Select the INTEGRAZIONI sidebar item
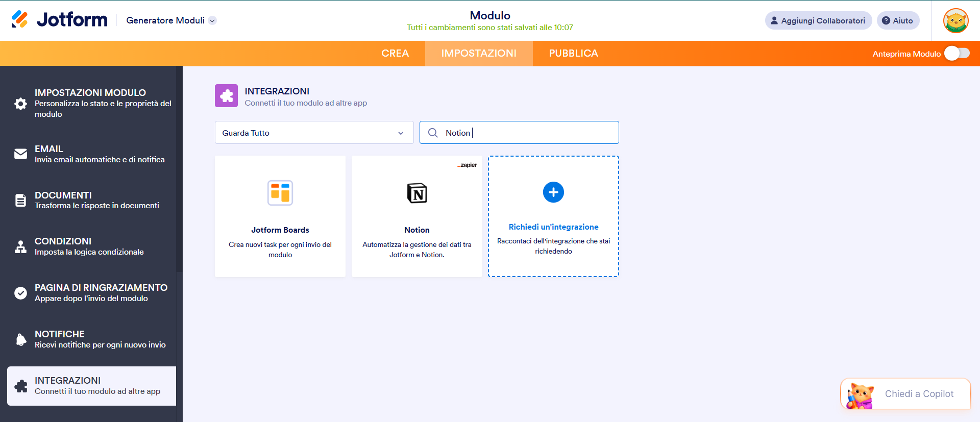The width and height of the screenshot is (980, 422). tap(92, 386)
